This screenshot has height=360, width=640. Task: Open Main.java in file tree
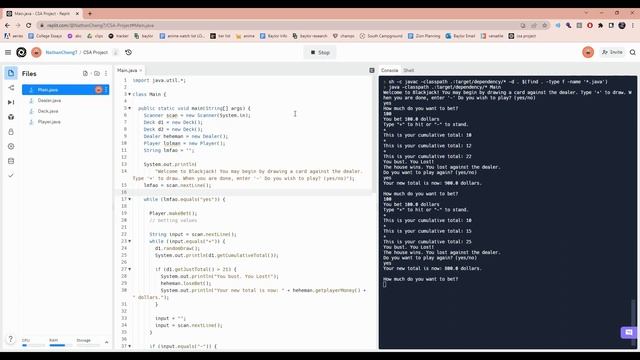pos(65,90)
